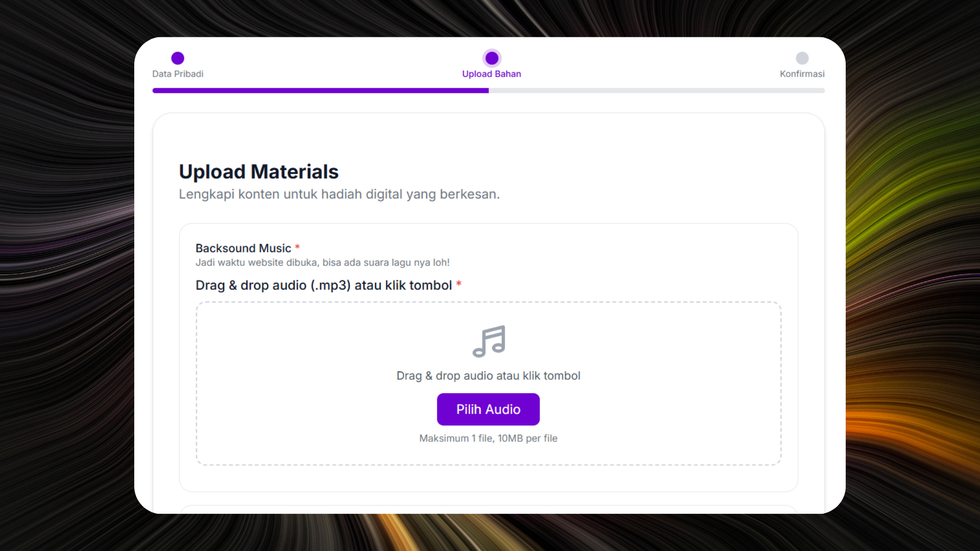The image size is (980, 551).
Task: Open the Konfirmasi step label
Action: 802,74
